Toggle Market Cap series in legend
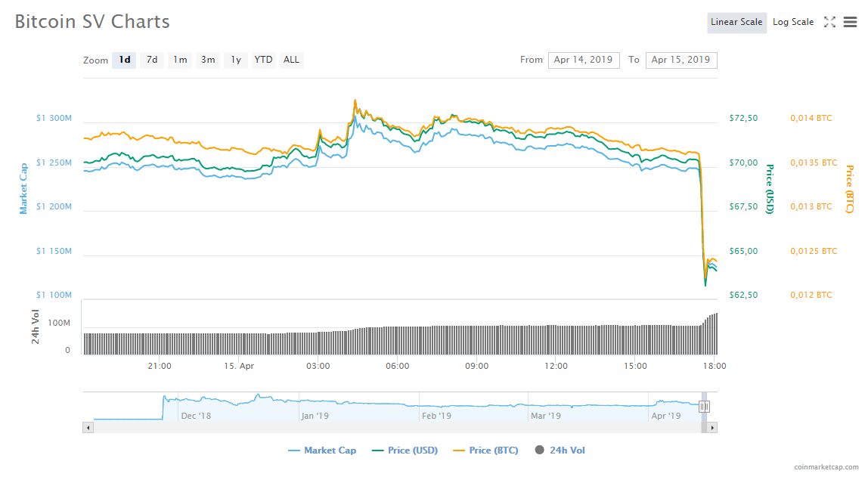The width and height of the screenshot is (868, 483). click(x=322, y=450)
